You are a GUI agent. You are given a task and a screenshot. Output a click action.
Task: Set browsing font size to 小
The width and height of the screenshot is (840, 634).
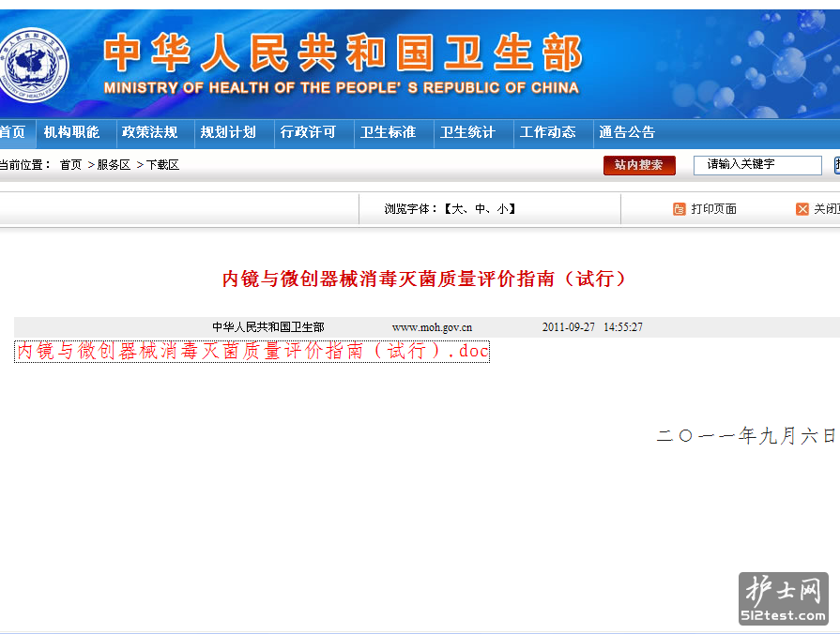pos(504,209)
